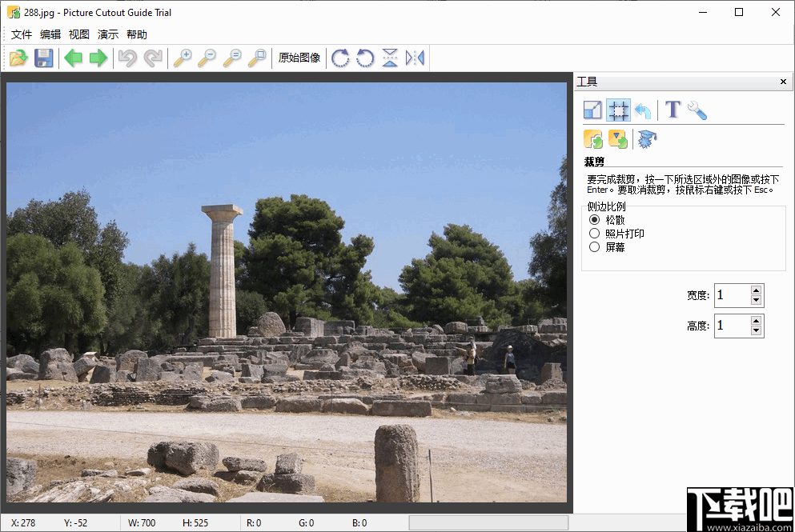Click folder with green arrow icon
Screen dimensions: 795x532
592,139
